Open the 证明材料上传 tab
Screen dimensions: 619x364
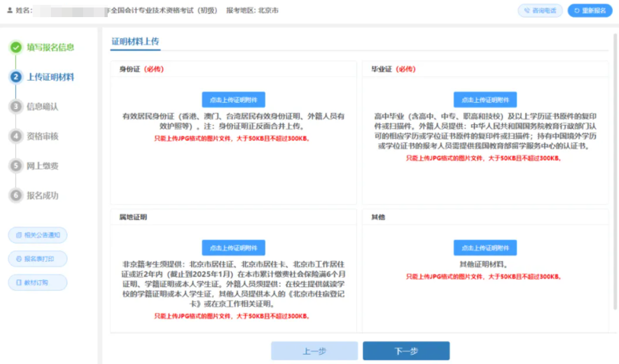click(x=135, y=42)
